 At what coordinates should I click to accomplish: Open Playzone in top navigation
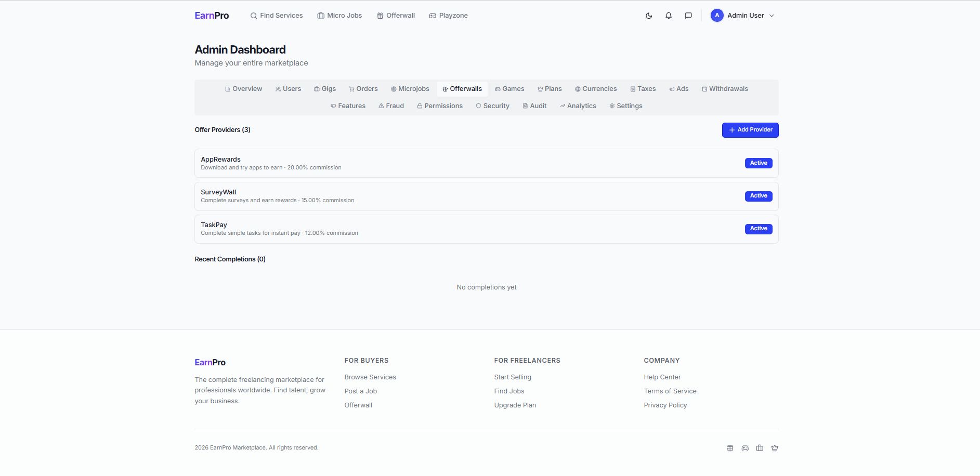448,16
